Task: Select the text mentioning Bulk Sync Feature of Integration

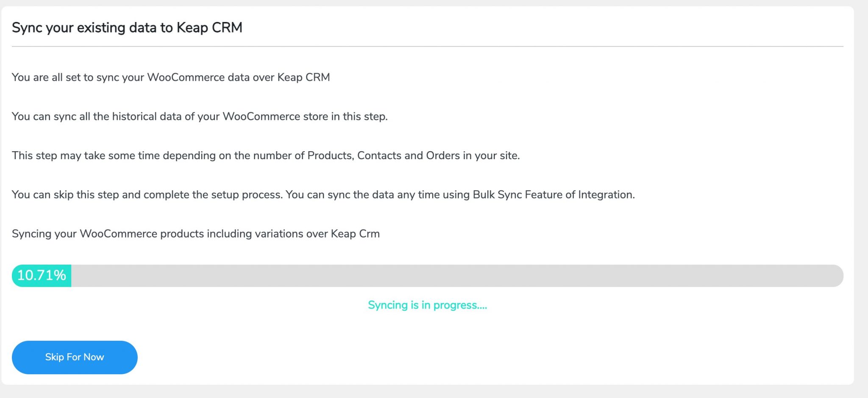Action: click(323, 194)
